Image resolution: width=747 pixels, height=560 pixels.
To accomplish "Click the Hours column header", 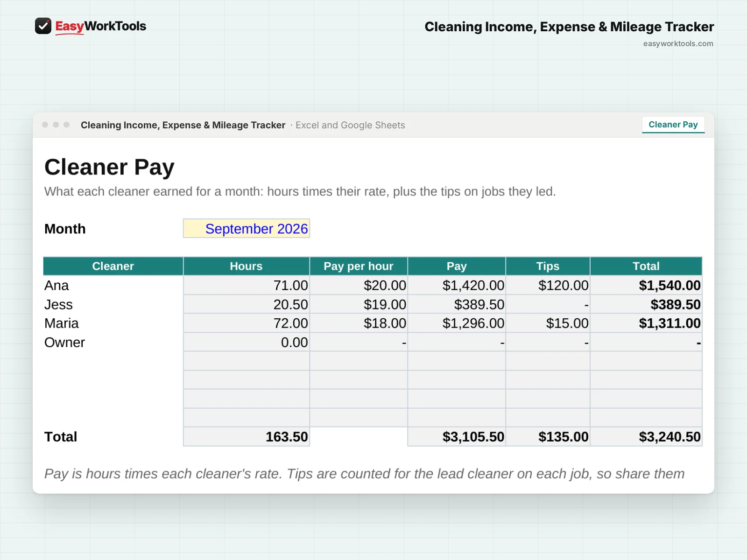I will pyautogui.click(x=247, y=266).
